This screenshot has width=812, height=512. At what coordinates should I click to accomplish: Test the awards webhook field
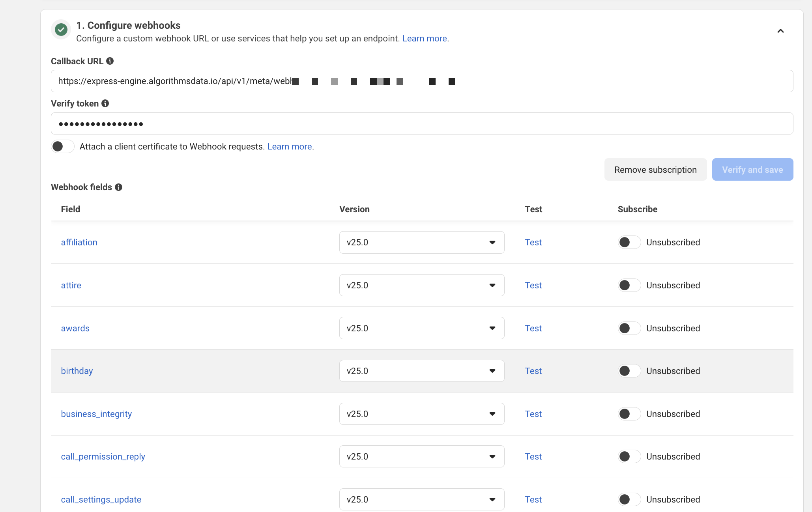pos(533,328)
